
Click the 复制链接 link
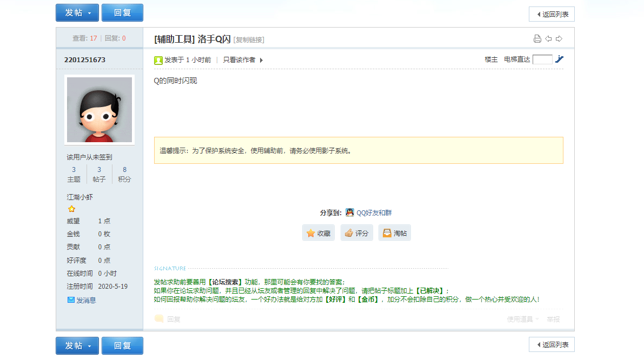click(x=249, y=40)
